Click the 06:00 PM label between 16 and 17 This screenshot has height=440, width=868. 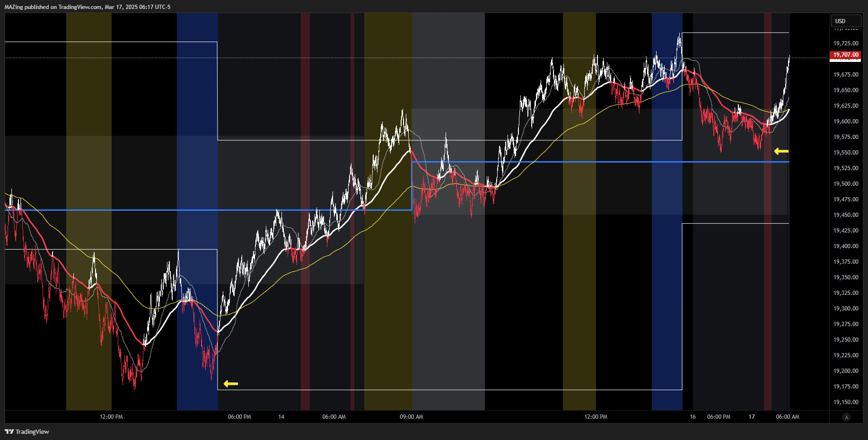[x=719, y=417]
